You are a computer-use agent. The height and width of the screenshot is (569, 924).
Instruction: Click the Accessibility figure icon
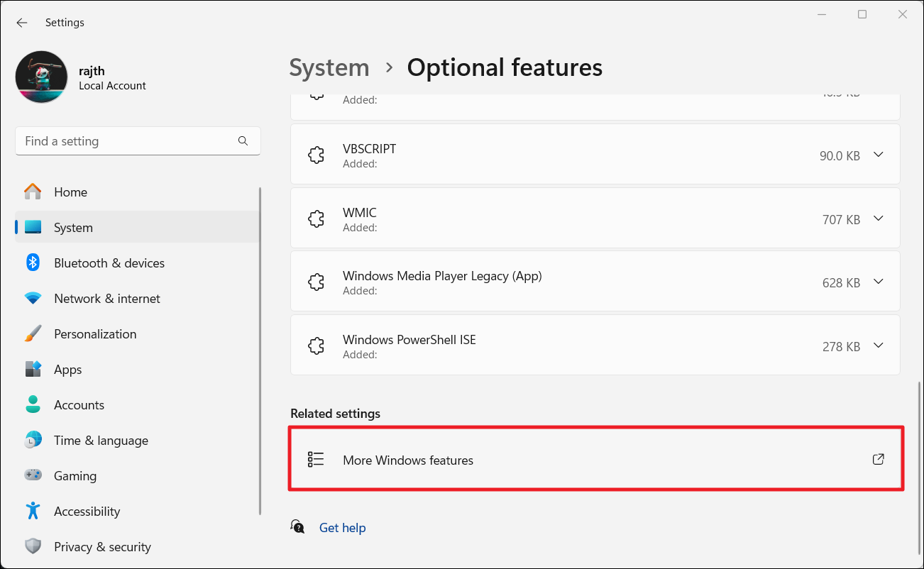(x=33, y=512)
